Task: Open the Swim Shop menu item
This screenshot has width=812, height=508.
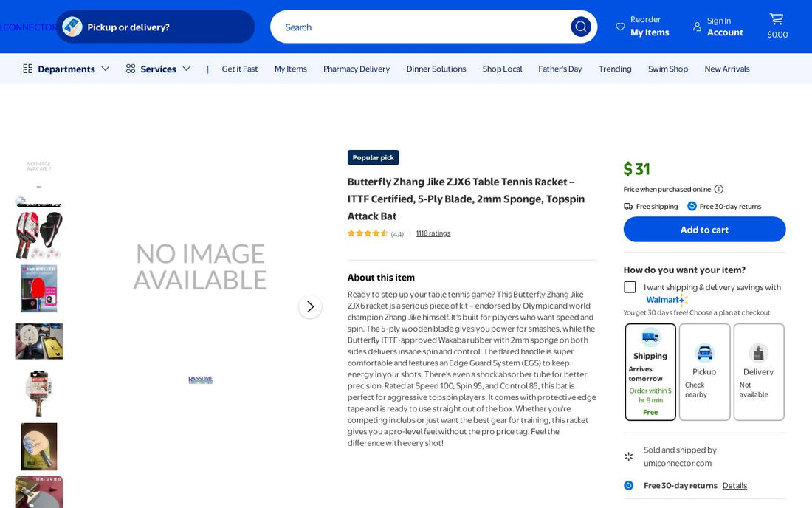Action: pyautogui.click(x=668, y=69)
